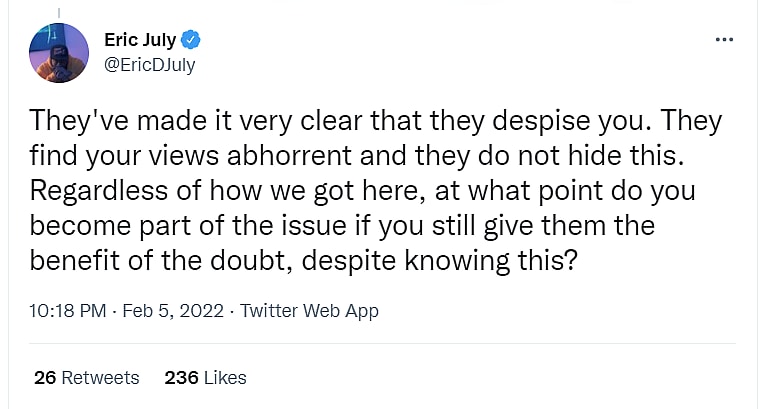Click the 10:18 PM timestamp

[x=69, y=311]
